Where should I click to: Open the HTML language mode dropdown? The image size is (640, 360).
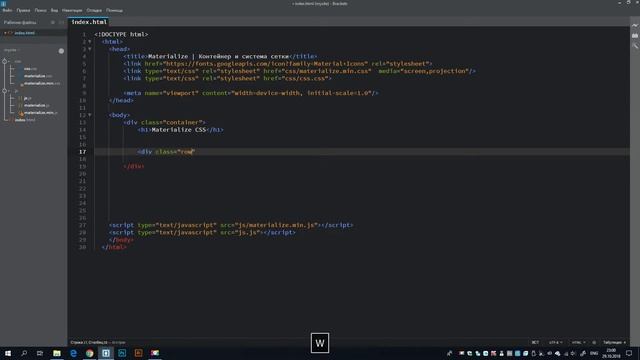578,342
